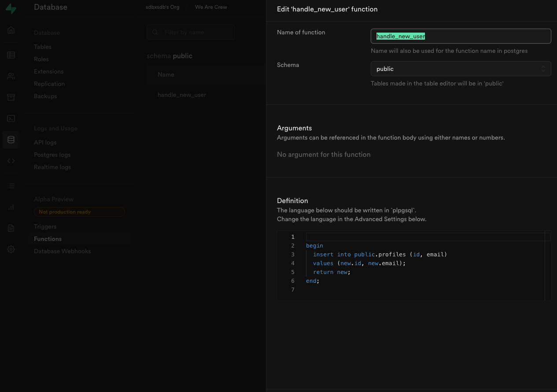Open Tables in Database menu
Screen dimensions: 557x392
pos(43,47)
